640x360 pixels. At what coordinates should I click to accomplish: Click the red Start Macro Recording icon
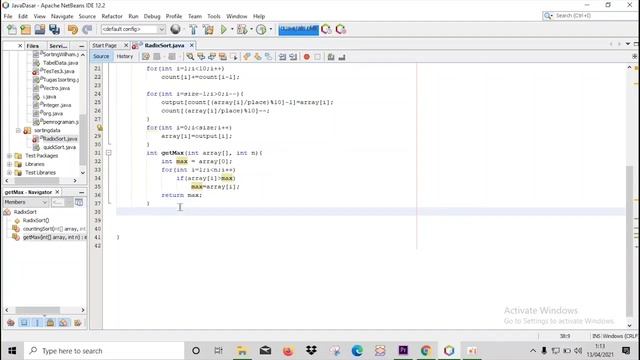click(x=307, y=57)
